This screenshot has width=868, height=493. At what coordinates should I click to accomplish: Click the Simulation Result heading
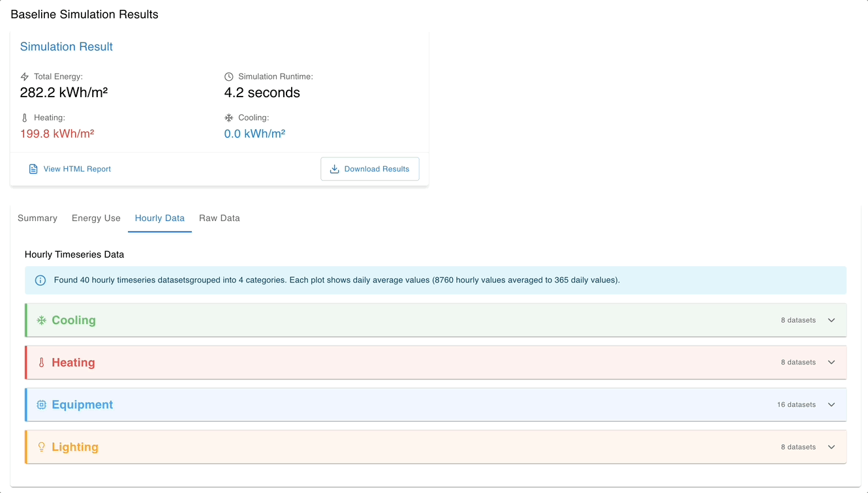pyautogui.click(x=66, y=47)
